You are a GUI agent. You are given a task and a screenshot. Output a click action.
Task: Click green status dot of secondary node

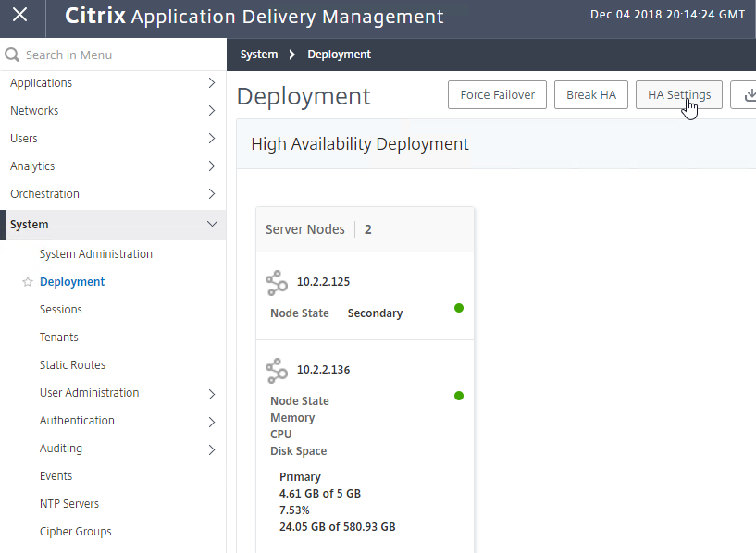click(459, 308)
